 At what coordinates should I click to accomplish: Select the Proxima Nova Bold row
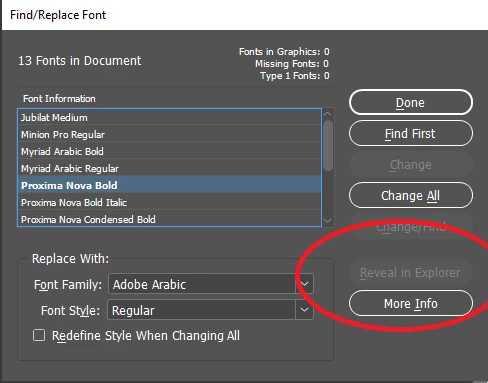coord(169,185)
